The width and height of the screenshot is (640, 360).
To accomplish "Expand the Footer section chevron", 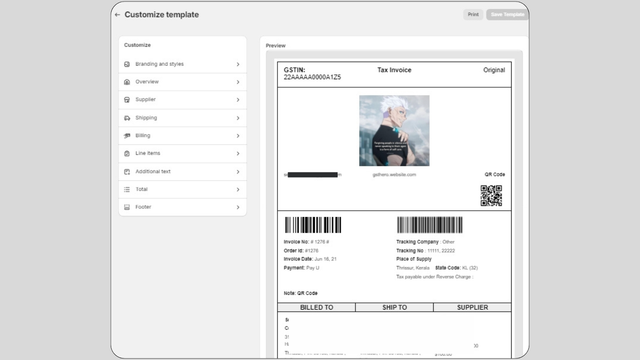I will [x=238, y=207].
